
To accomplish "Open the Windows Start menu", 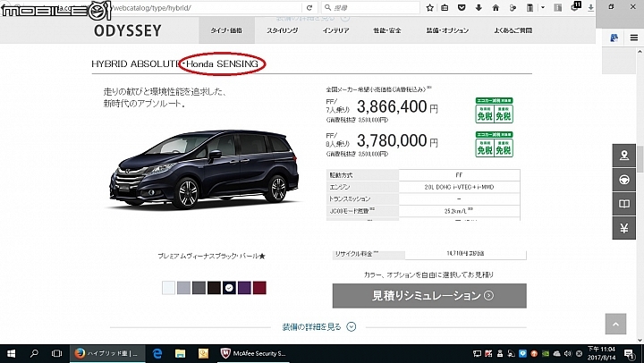I will click(11, 353).
